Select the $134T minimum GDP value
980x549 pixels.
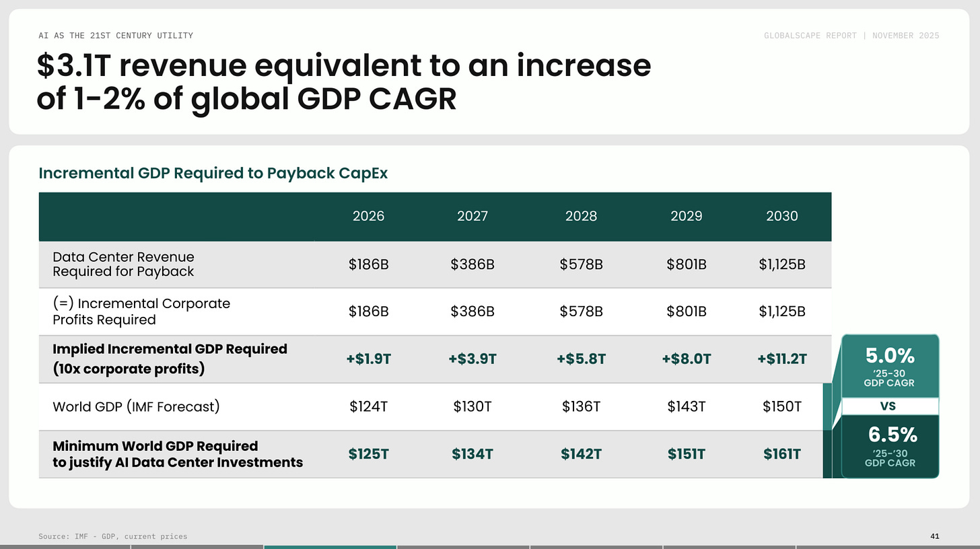tap(473, 454)
